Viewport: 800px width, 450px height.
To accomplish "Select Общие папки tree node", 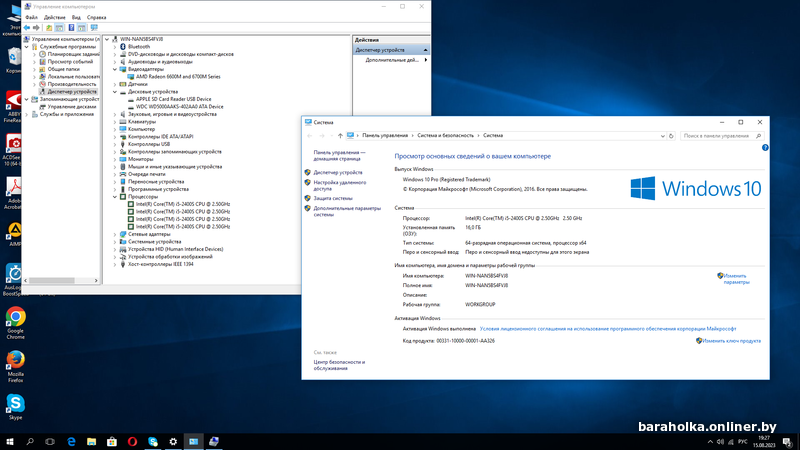I will pos(64,69).
